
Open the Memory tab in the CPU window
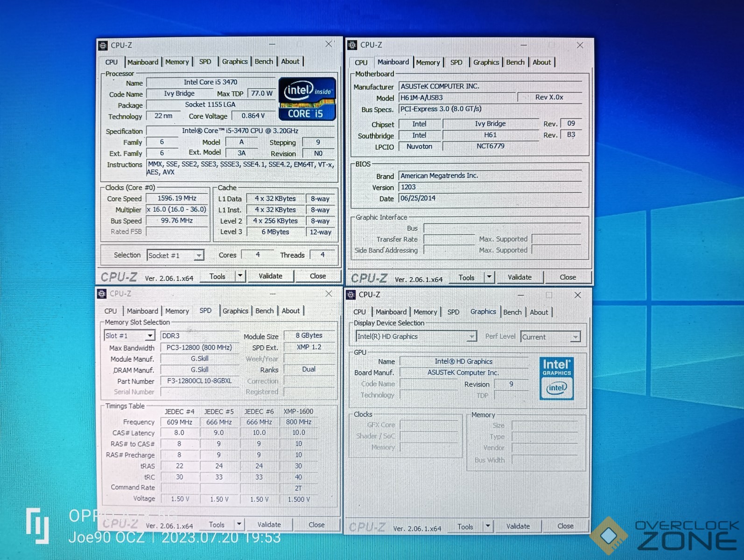[x=177, y=62]
